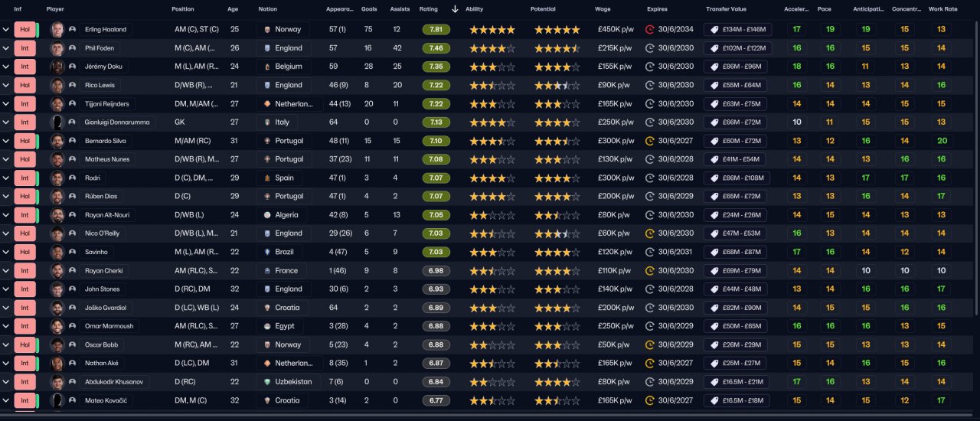
Task: Sort by the Position column header
Action: [183, 9]
